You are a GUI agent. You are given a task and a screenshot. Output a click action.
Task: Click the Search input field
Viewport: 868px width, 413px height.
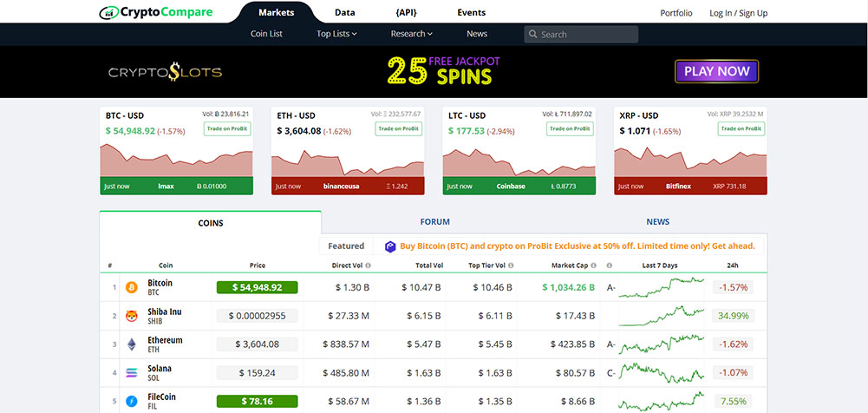581,35
